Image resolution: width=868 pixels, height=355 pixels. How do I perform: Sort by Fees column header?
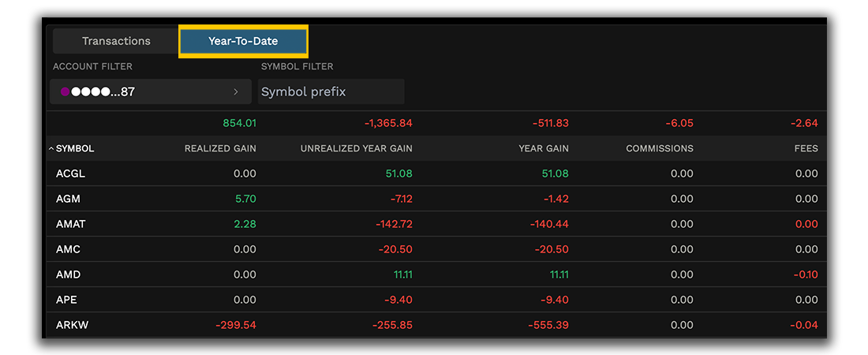[x=806, y=148]
